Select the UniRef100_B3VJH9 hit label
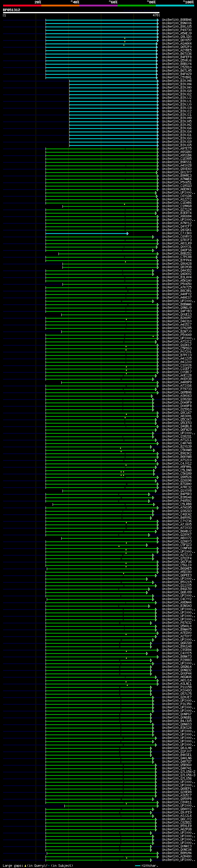 [177, 118]
